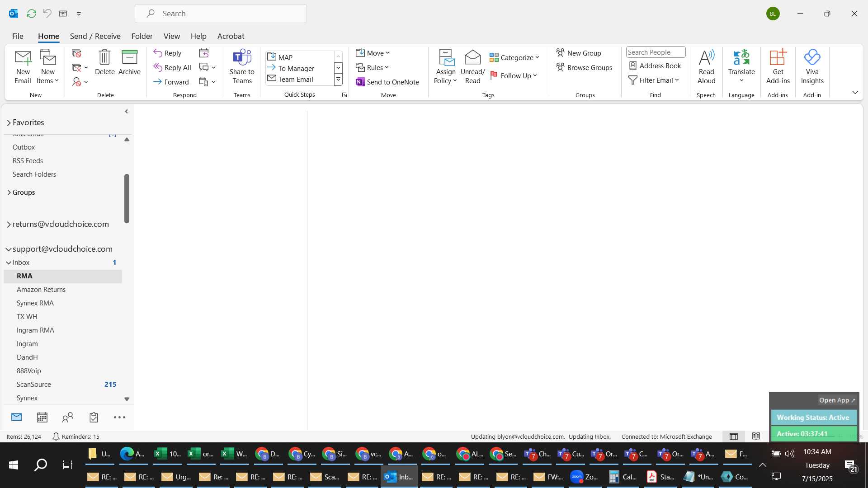Open the Ingram RMA folder

(63, 330)
